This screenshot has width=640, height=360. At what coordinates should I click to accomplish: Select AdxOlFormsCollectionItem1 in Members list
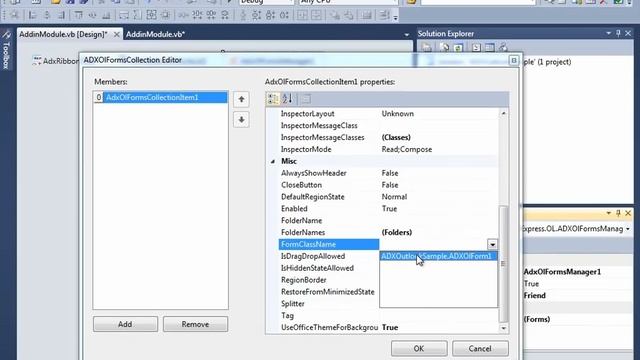(160, 97)
